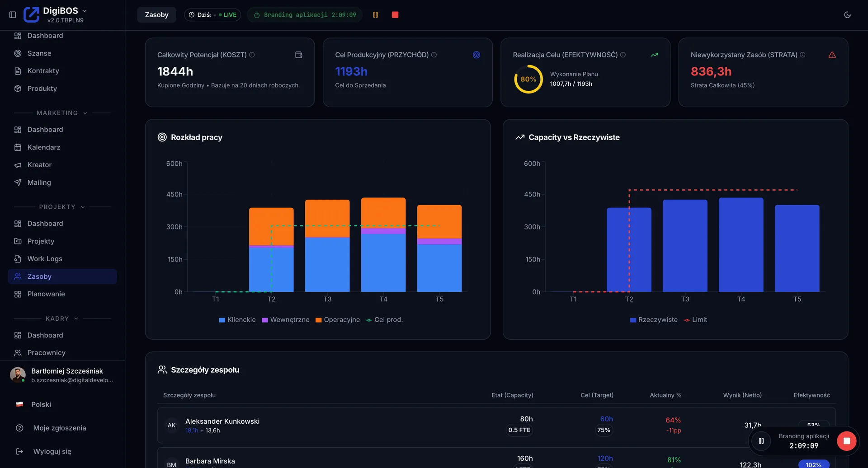Click info icon next to Cel Produkcyjny (PRZYCHÓD)
This screenshot has width=868, height=468.
coord(434,55)
